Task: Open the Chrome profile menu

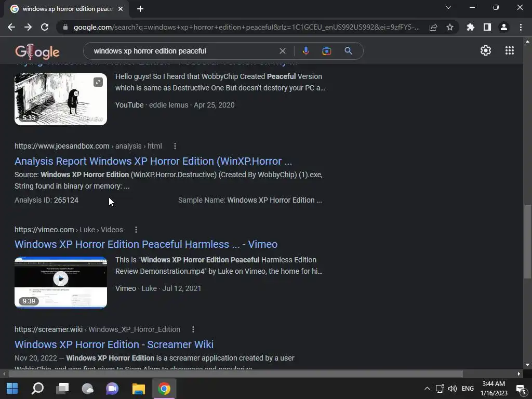Action: point(504,27)
